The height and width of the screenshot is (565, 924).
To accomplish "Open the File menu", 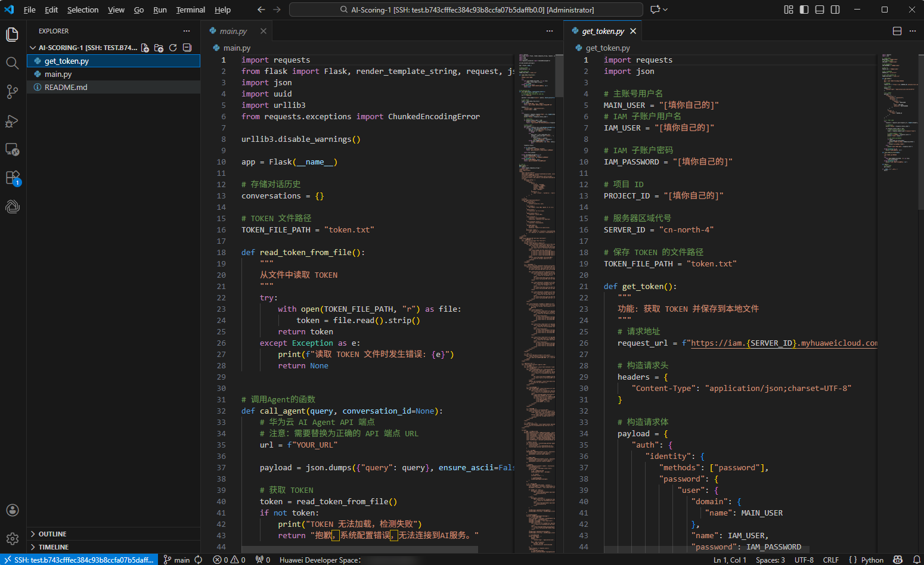I will 29,10.
